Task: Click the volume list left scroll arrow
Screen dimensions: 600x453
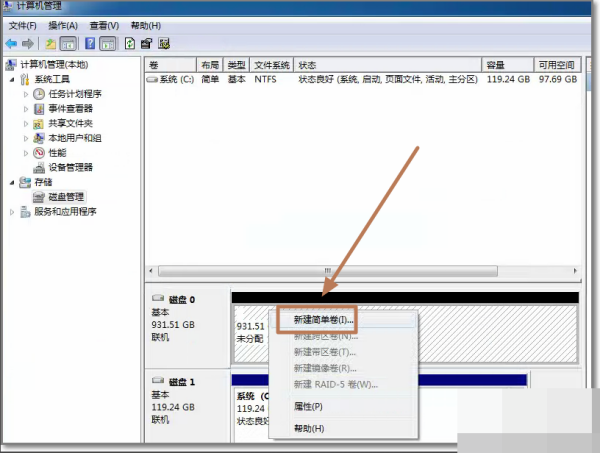Action: click(151, 271)
